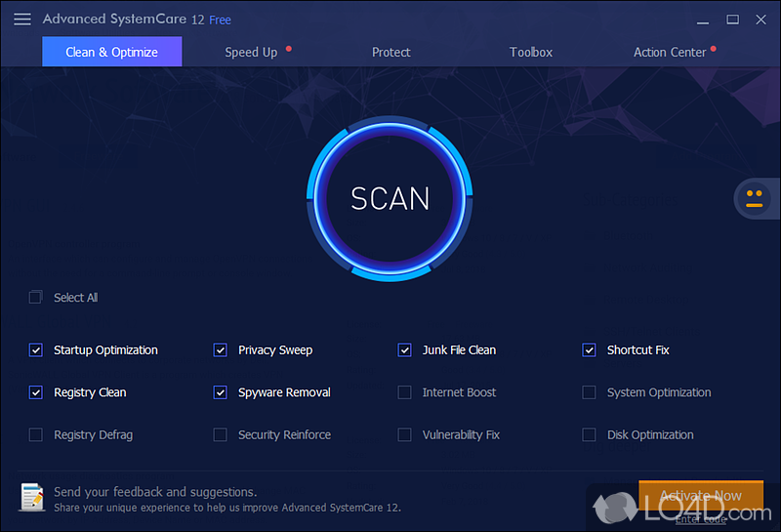Check the Registry Defrag option
Screen dimensions: 781x532
point(36,434)
